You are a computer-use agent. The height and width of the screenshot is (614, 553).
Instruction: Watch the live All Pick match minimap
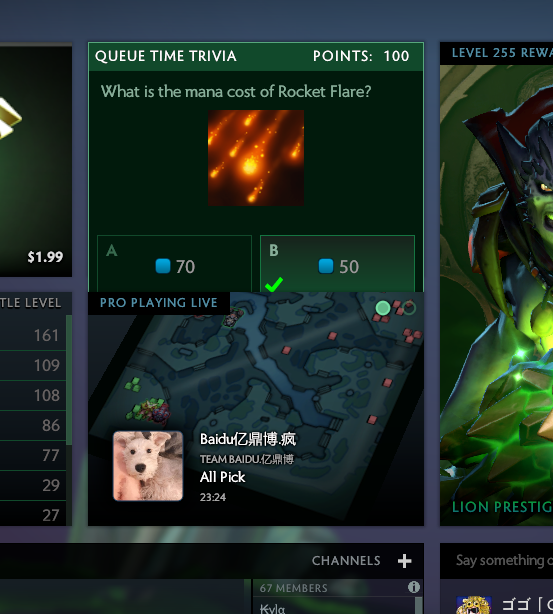(x=256, y=408)
